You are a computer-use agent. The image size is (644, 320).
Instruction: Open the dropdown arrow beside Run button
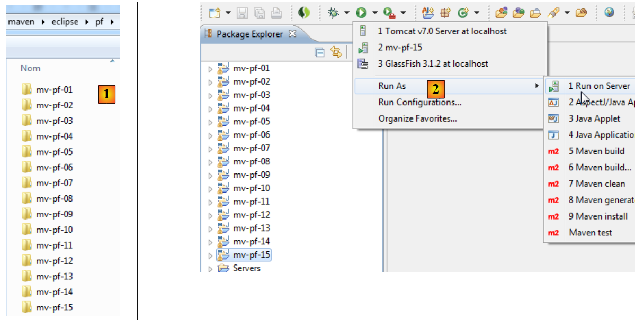(374, 13)
